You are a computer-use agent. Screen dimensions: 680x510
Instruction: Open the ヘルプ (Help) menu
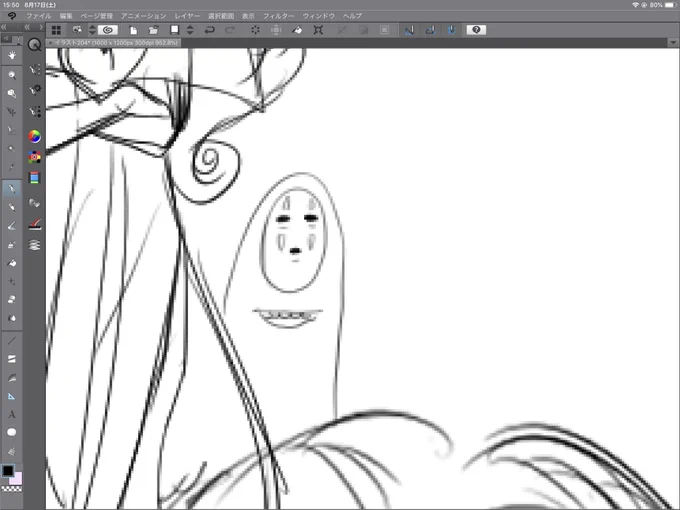tap(352, 16)
